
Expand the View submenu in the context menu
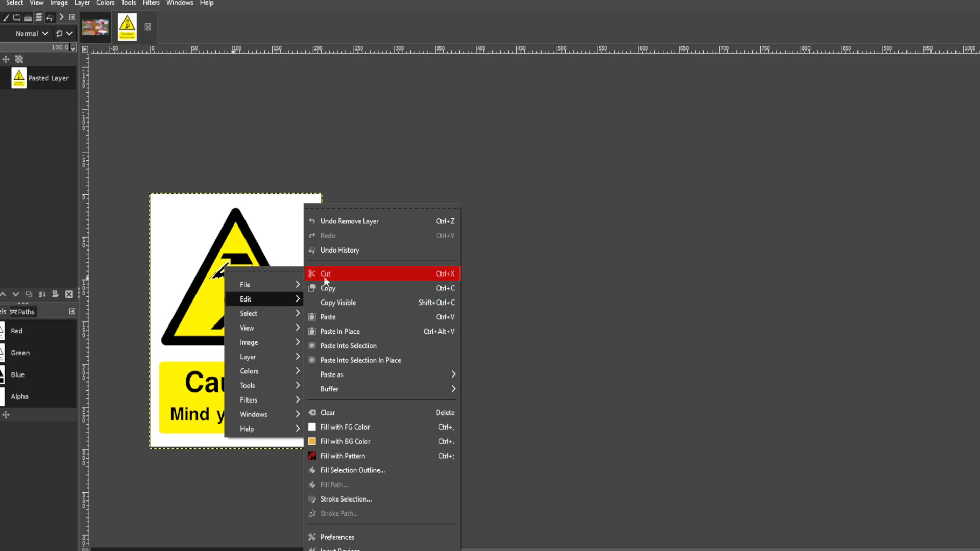tap(264, 328)
